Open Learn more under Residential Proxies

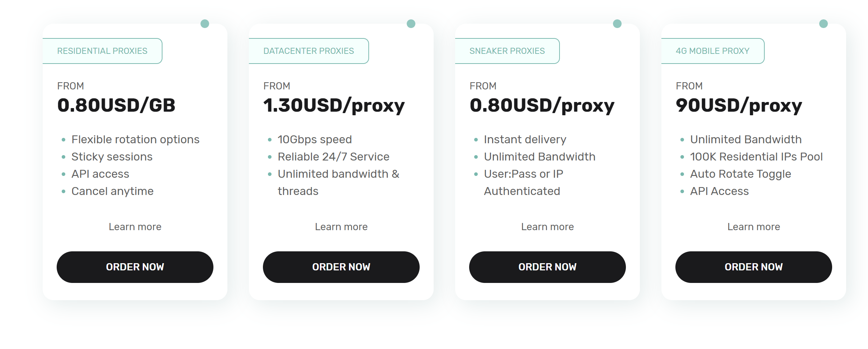(135, 227)
